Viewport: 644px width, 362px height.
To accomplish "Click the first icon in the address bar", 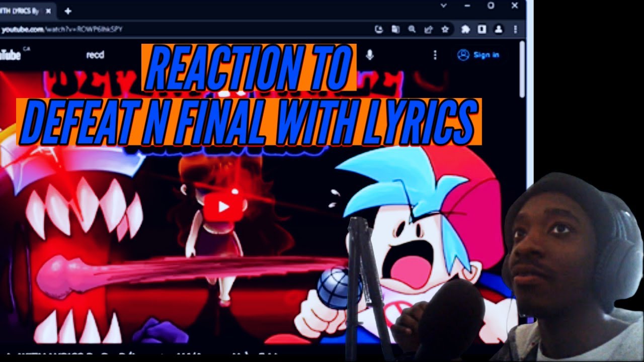I will coord(379,29).
